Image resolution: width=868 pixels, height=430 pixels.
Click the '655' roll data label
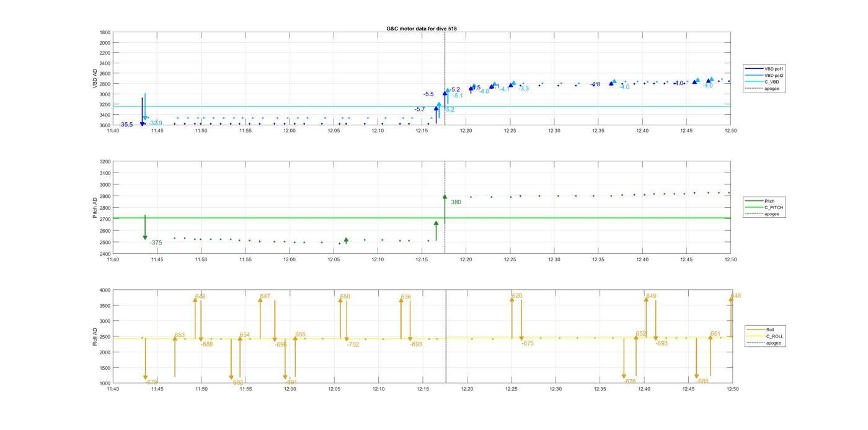pyautogui.click(x=300, y=335)
